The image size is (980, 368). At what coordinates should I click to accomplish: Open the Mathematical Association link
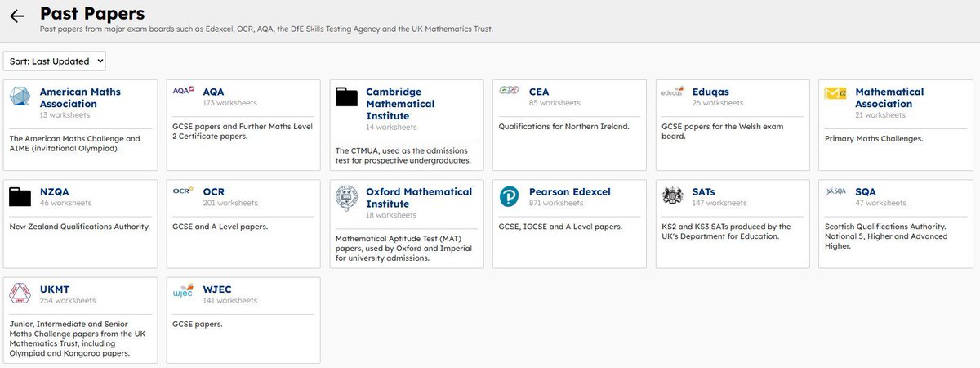point(889,97)
